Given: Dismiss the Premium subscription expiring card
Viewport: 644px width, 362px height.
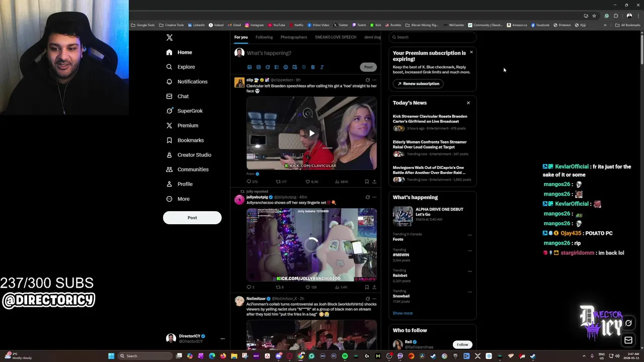Looking at the screenshot, I should click(471, 52).
